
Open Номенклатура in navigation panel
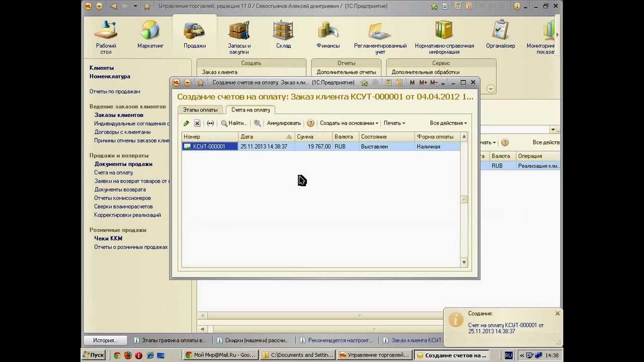tap(110, 76)
